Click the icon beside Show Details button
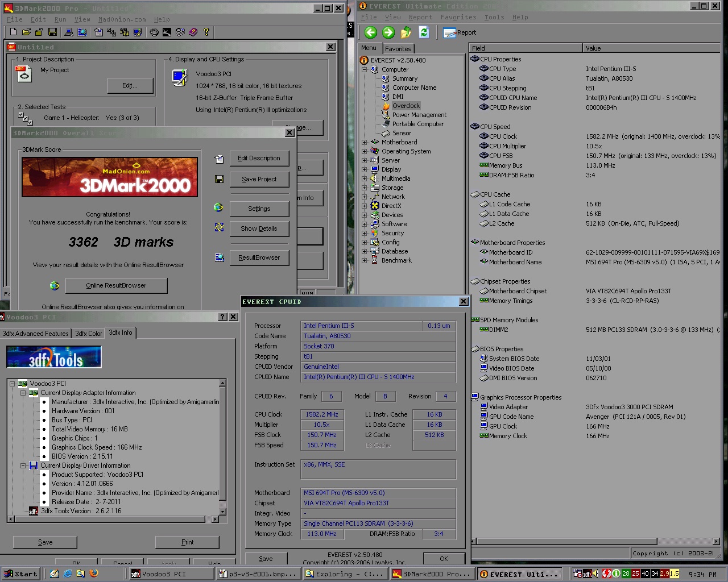 (x=219, y=227)
